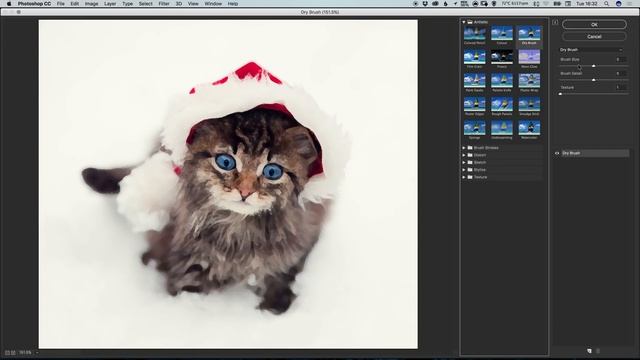Collapse the Artistic filter category

coord(464,22)
